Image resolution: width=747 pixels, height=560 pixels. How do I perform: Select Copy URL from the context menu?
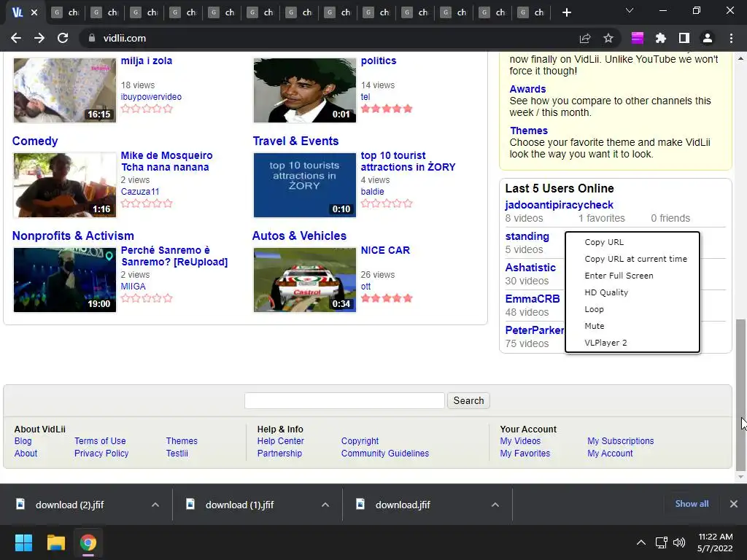coord(603,242)
